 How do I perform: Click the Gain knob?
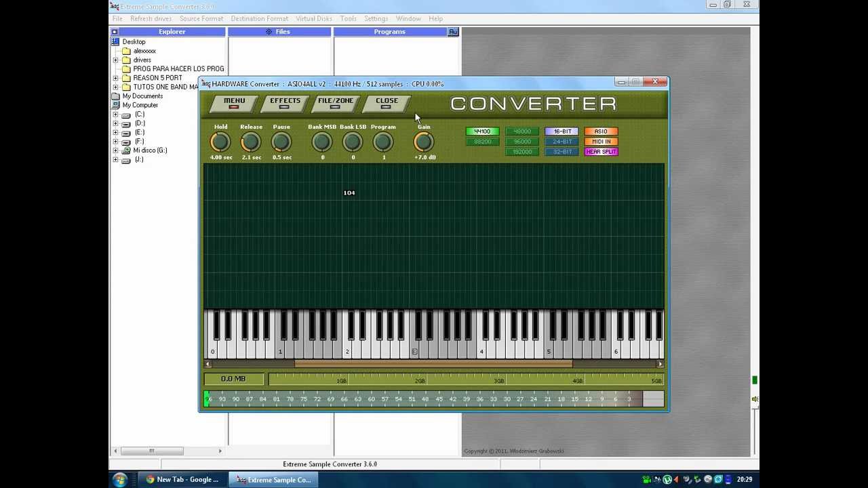[424, 142]
